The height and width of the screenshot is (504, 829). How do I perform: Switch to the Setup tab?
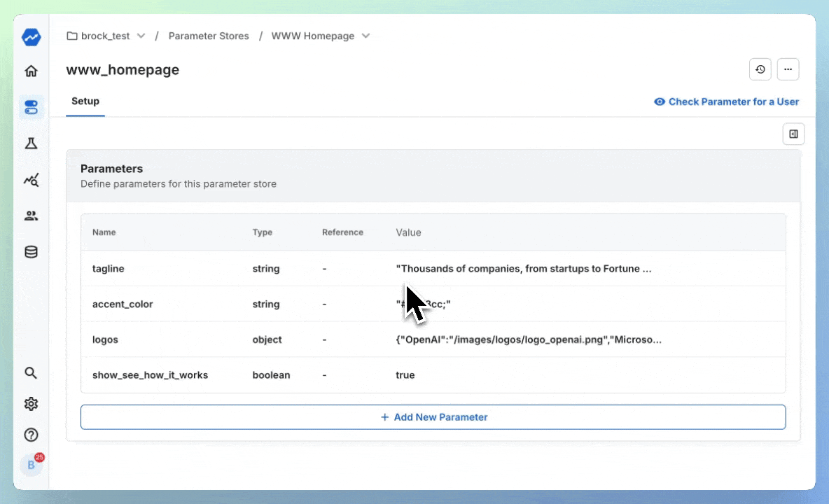(85, 101)
